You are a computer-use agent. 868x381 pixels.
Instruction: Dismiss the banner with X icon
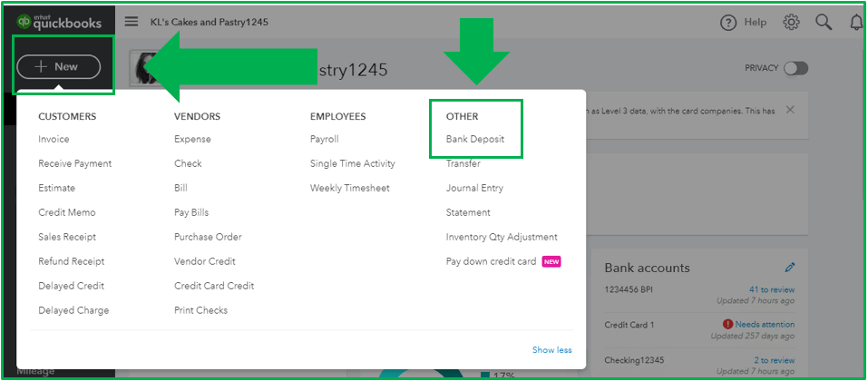tap(790, 110)
